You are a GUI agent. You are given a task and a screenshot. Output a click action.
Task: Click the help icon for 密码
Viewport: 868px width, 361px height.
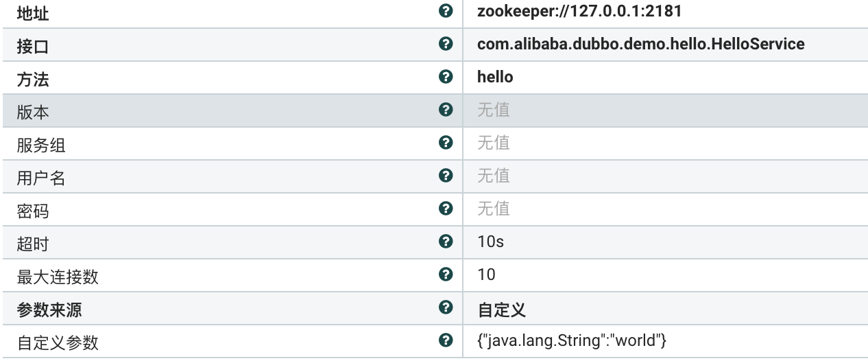[x=446, y=209]
